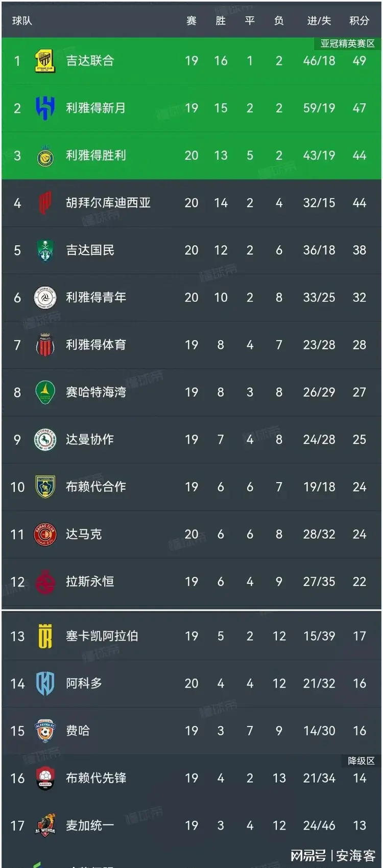Click the 阿科多 light blue logo
383x868 pixels.
pos(45,683)
